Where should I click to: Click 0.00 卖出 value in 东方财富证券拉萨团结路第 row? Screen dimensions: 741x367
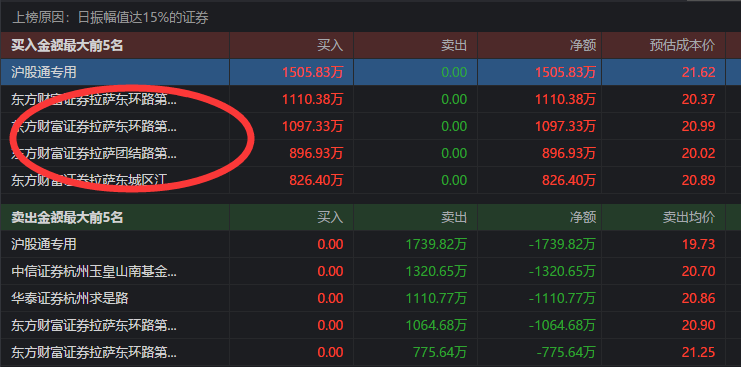click(x=454, y=153)
